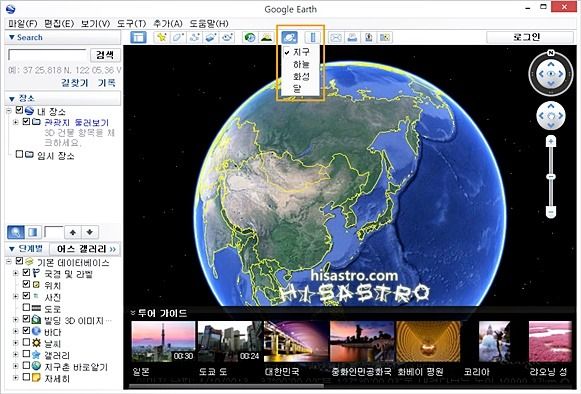
Task: Toggle the 날씨 (weather) layer checkbox
Action: [26, 342]
